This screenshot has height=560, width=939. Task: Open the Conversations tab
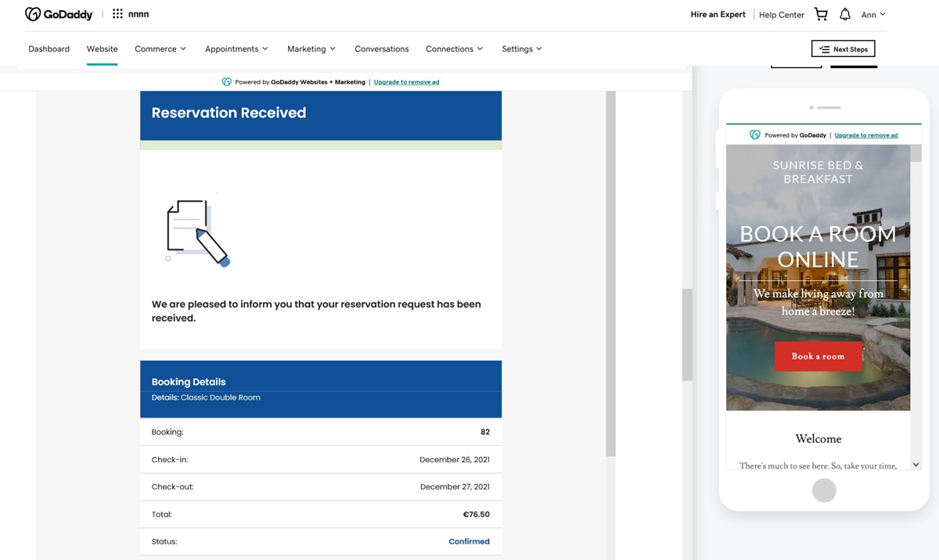[x=382, y=48]
